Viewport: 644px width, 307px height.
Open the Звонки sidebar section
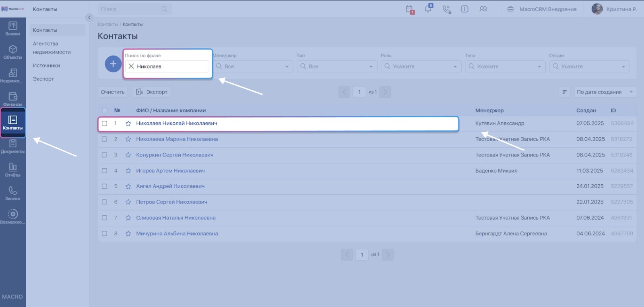pos(13,193)
